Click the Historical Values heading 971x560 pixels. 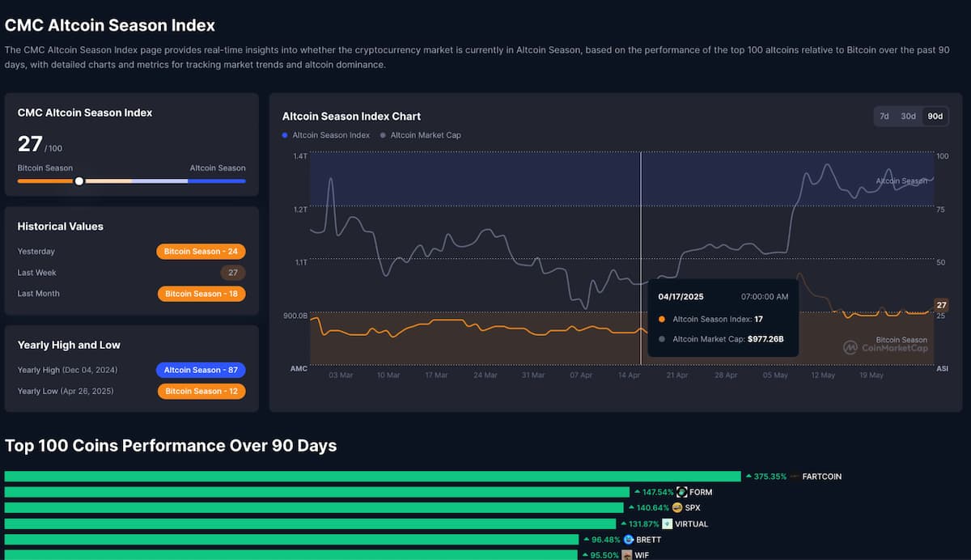coord(61,227)
